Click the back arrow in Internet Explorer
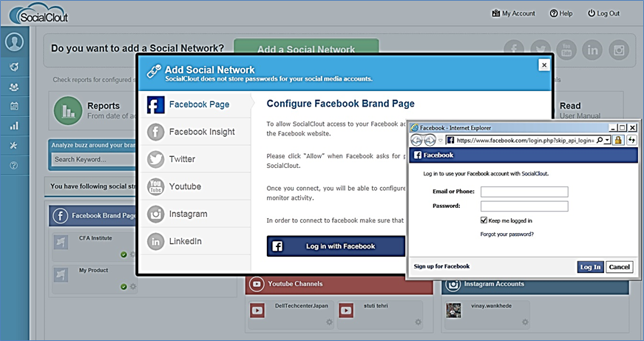The width and height of the screenshot is (644, 341). click(x=416, y=141)
